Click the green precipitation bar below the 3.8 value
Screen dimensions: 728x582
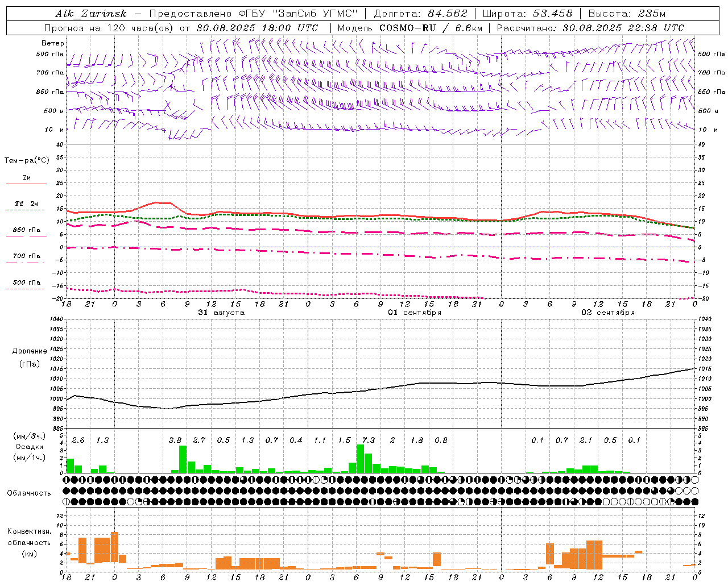point(183,459)
